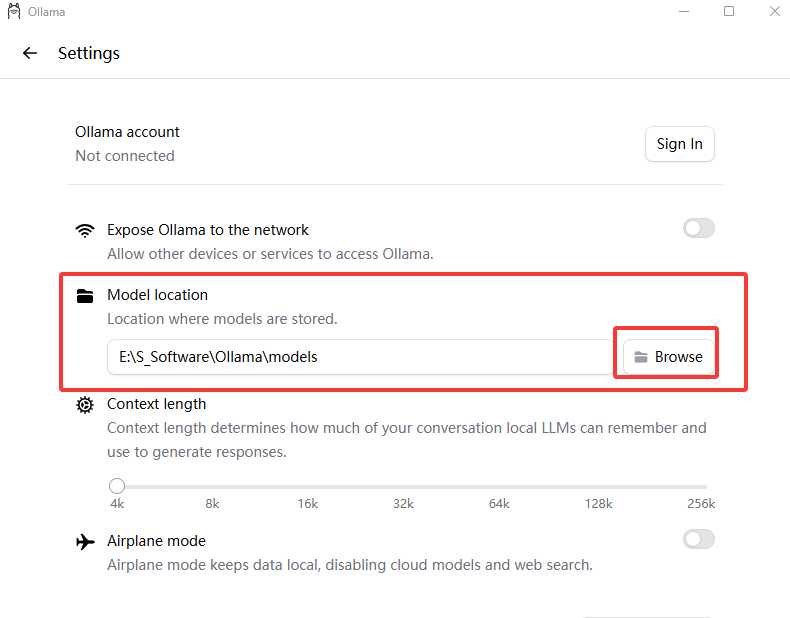Click the 4k context length label
The image size is (790, 618).
click(x=117, y=504)
